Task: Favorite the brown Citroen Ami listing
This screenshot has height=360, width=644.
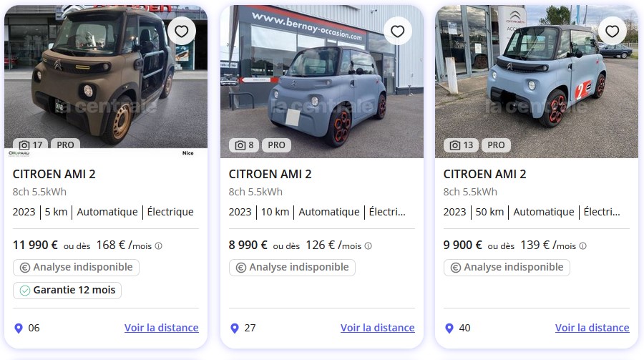Action: tap(182, 31)
